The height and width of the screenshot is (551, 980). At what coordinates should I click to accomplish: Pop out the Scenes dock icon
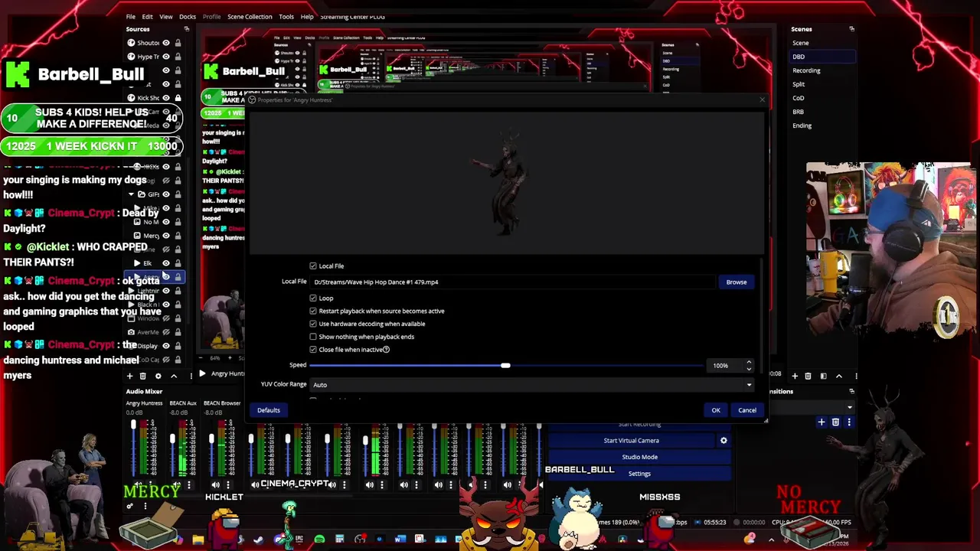851,29
